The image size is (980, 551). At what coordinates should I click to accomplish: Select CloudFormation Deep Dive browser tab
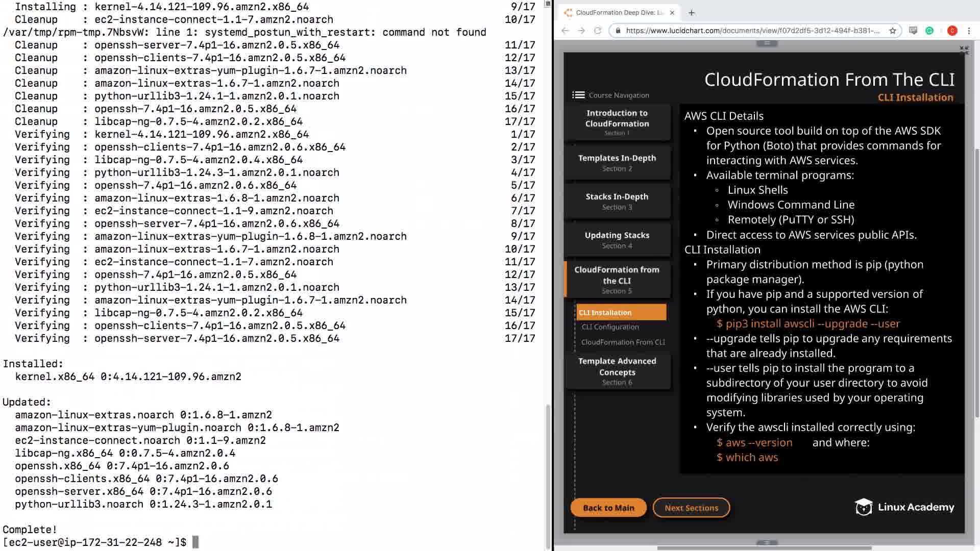pyautogui.click(x=619, y=13)
